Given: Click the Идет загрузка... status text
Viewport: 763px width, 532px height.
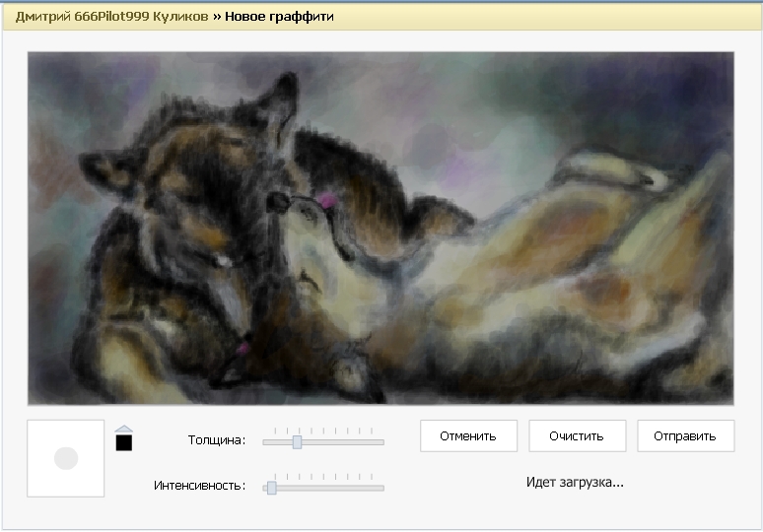Looking at the screenshot, I should 575,483.
